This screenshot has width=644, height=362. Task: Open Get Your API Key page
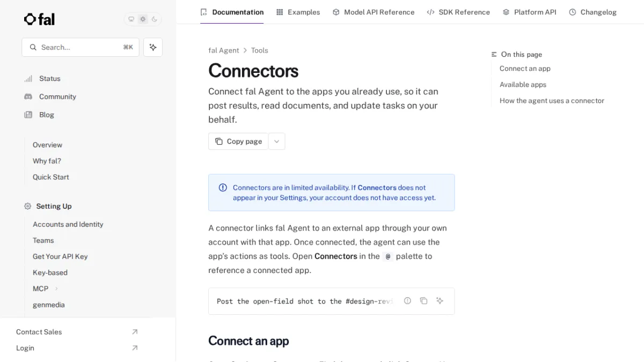(60, 256)
